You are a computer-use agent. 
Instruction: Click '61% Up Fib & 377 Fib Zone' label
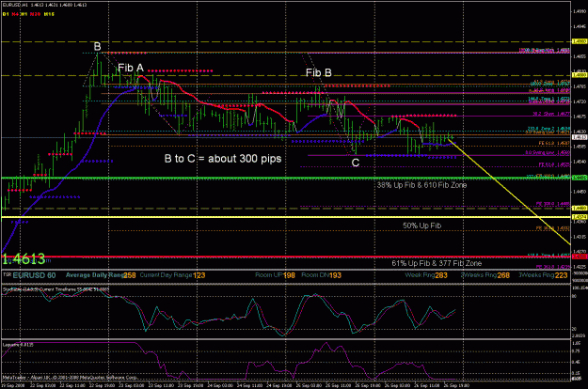(x=437, y=263)
